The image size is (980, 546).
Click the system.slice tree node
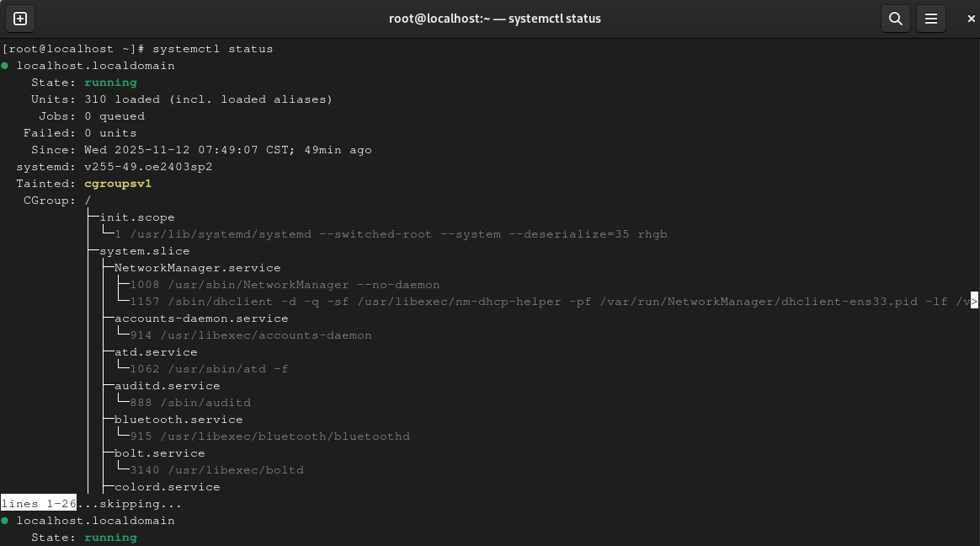(x=145, y=251)
